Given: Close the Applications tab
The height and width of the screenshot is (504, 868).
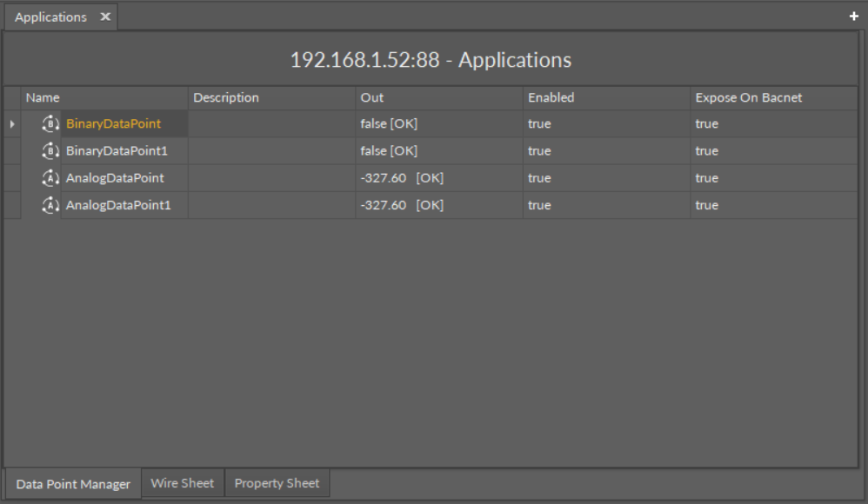Looking at the screenshot, I should pyautogui.click(x=105, y=17).
